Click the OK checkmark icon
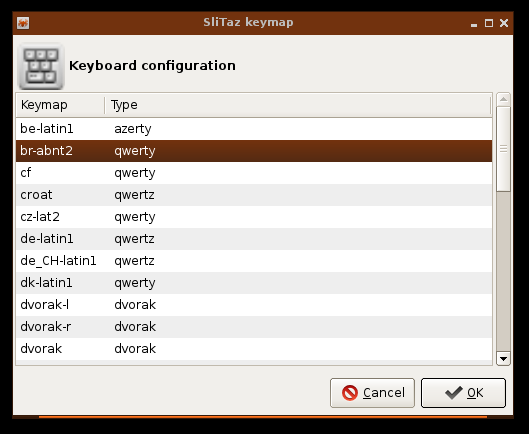 (453, 393)
